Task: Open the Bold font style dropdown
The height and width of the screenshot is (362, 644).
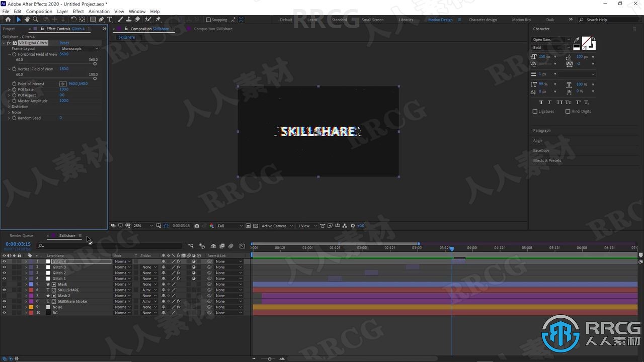Action: click(551, 48)
